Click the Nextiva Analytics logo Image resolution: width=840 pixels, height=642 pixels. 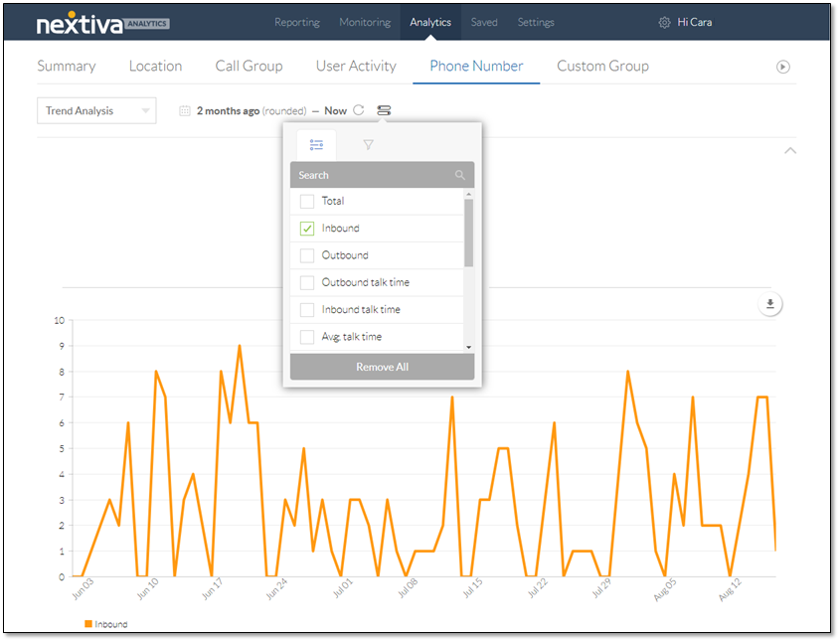102,24
